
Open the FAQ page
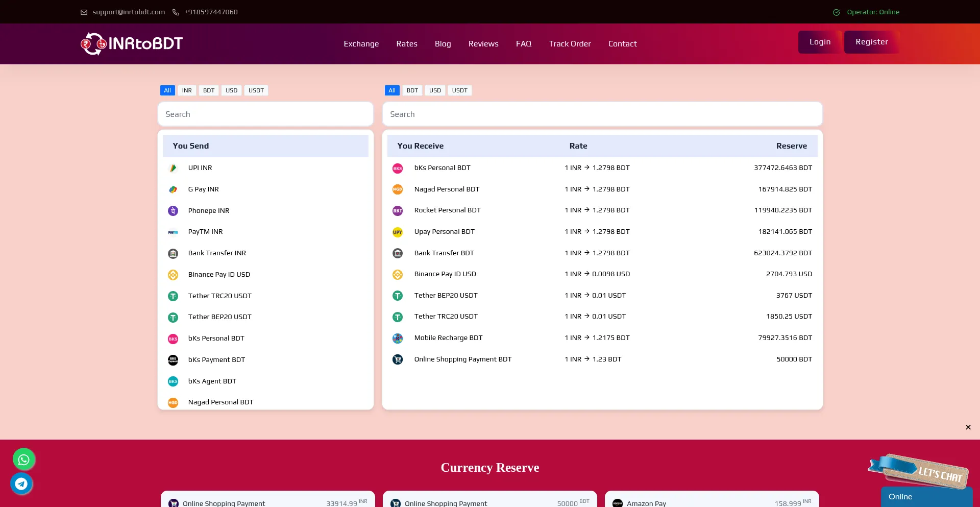pyautogui.click(x=524, y=44)
